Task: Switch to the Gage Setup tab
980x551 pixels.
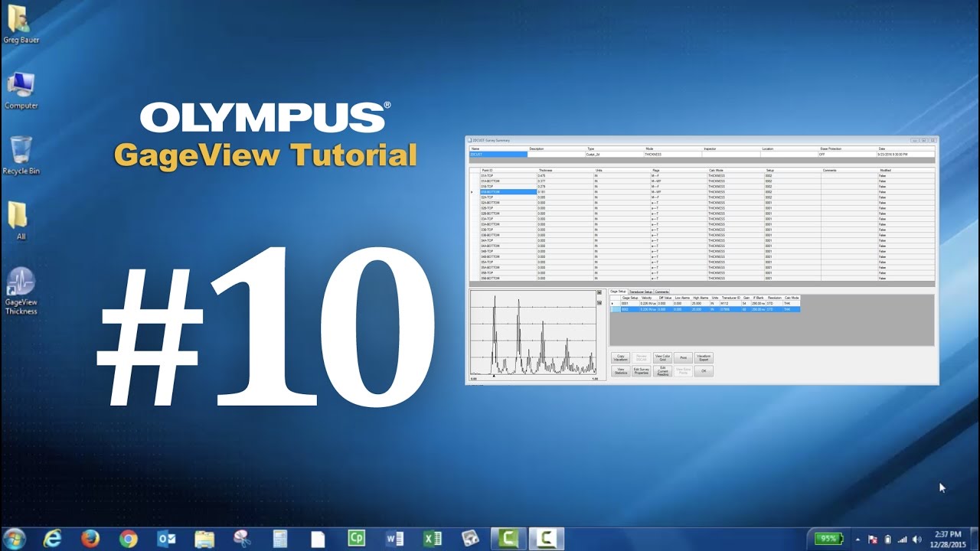Action: [618, 292]
